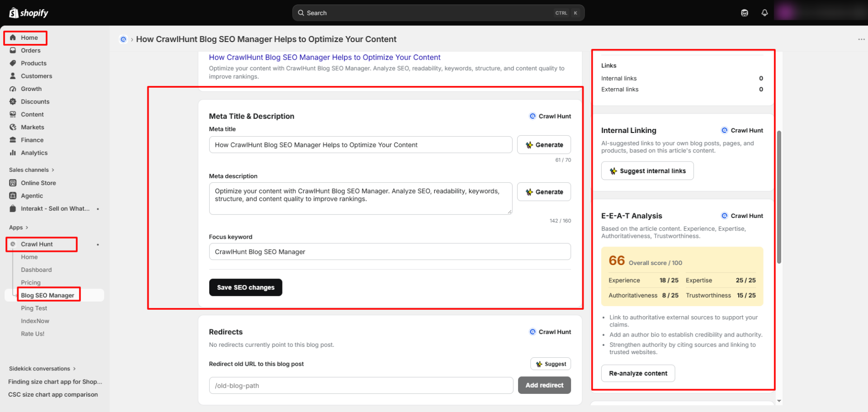Click the Finance bank icon
Viewport: 868px width, 412px height.
pyautogui.click(x=13, y=140)
